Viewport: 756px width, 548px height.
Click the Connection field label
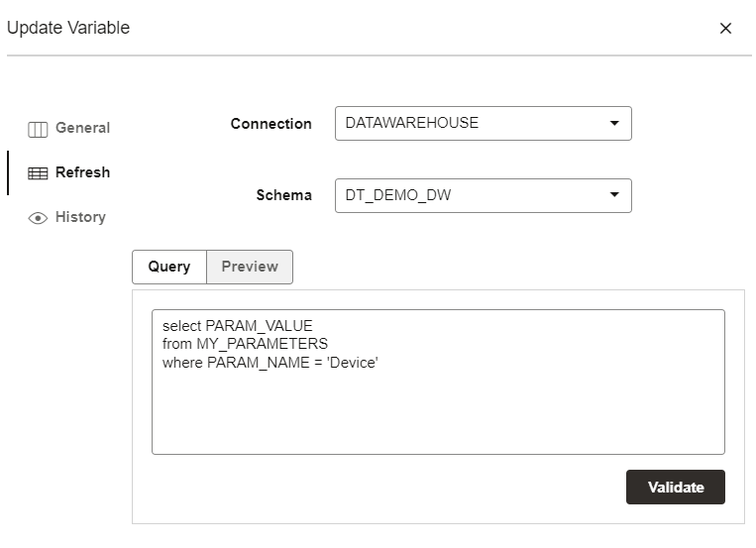(270, 124)
